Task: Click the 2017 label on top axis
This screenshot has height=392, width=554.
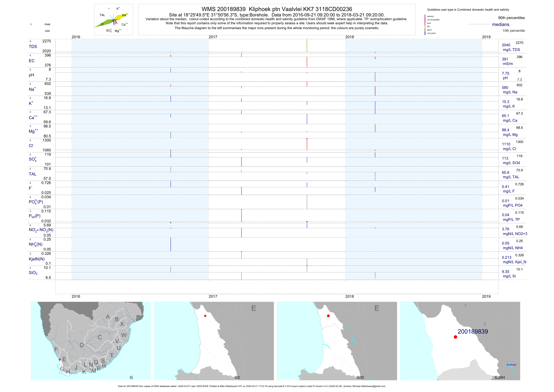Action: 213,37
